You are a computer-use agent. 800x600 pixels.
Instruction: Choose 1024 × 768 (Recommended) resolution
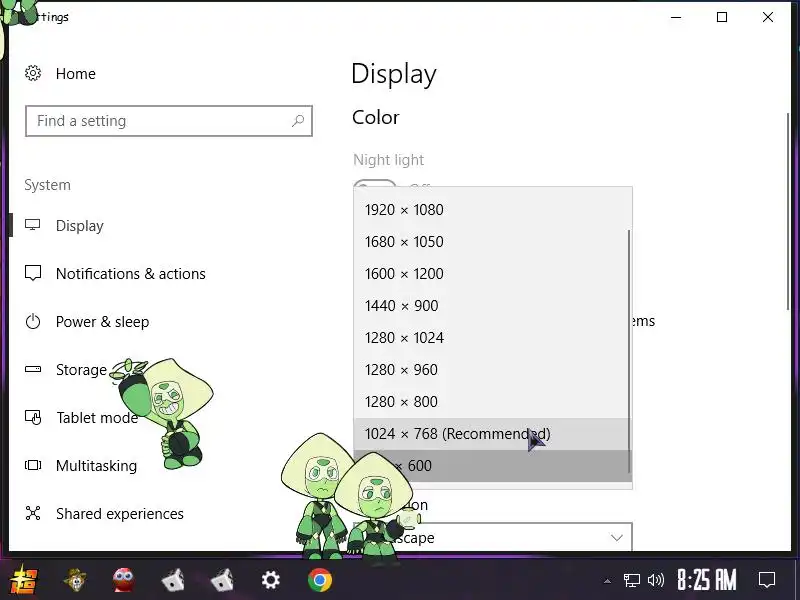click(492, 434)
